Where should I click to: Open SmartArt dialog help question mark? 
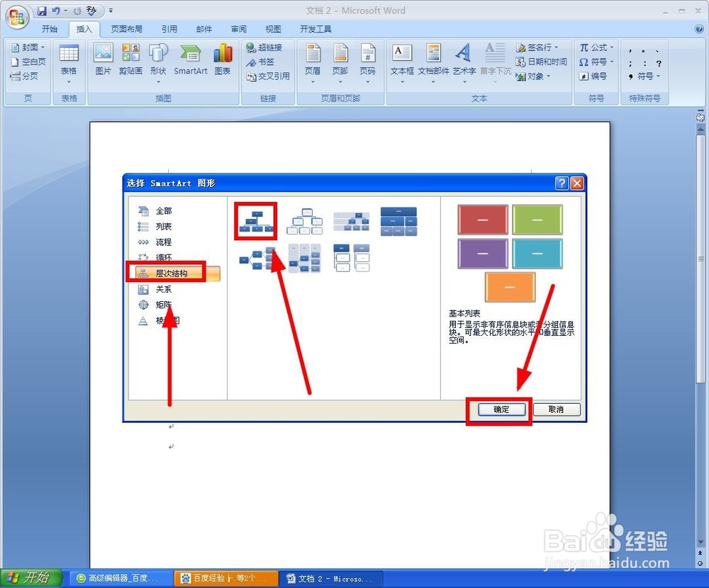click(x=562, y=183)
